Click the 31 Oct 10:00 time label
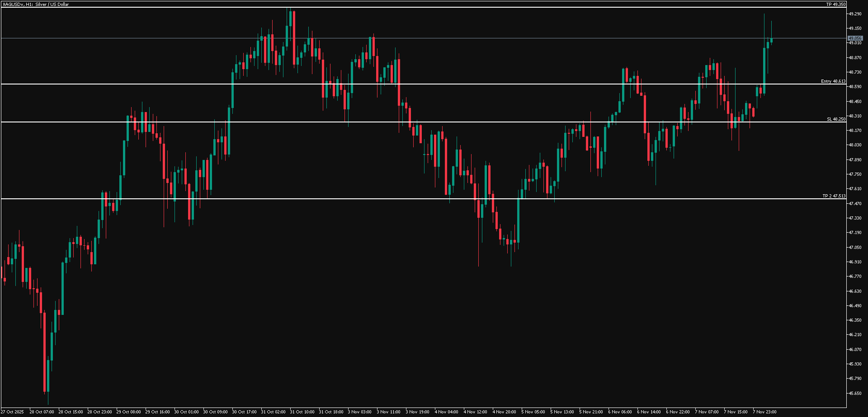This screenshot has height=417, width=868. 302,412
